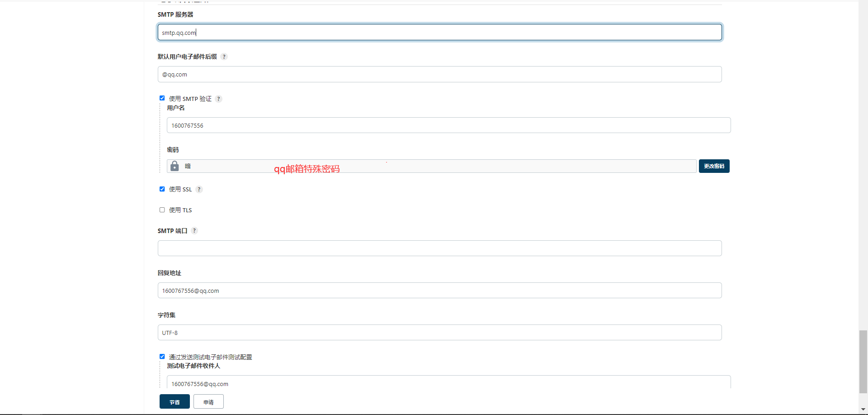
Task: Click the 更改密码 button
Action: point(714,166)
